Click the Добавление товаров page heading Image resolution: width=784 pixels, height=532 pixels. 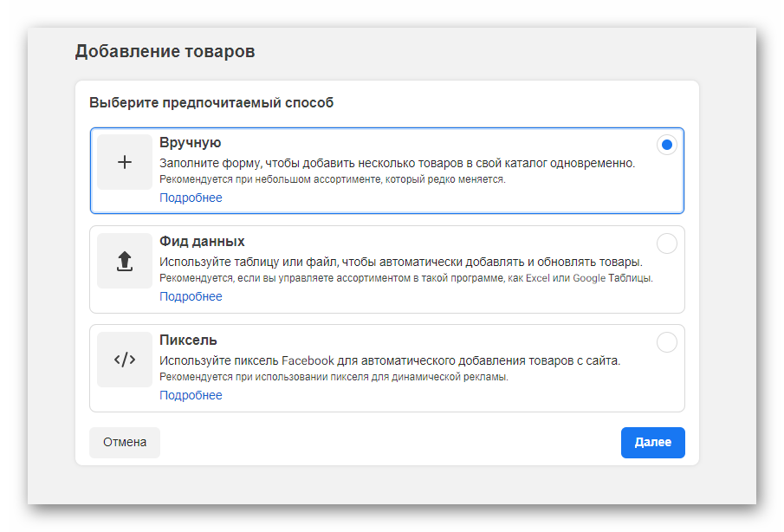165,51
